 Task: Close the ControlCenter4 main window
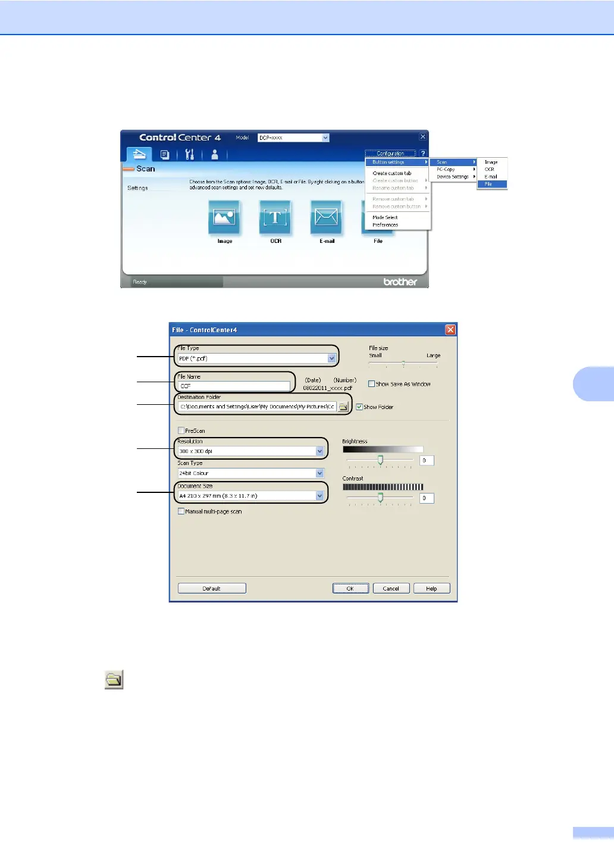422,137
